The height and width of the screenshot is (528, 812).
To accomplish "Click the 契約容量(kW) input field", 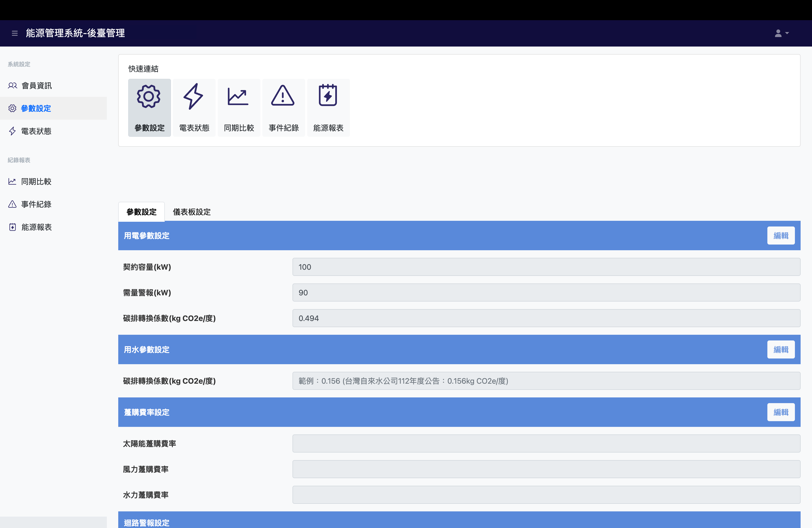I will (x=546, y=267).
